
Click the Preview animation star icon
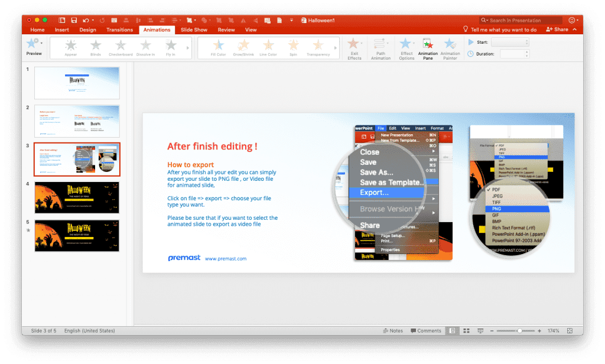pos(32,44)
